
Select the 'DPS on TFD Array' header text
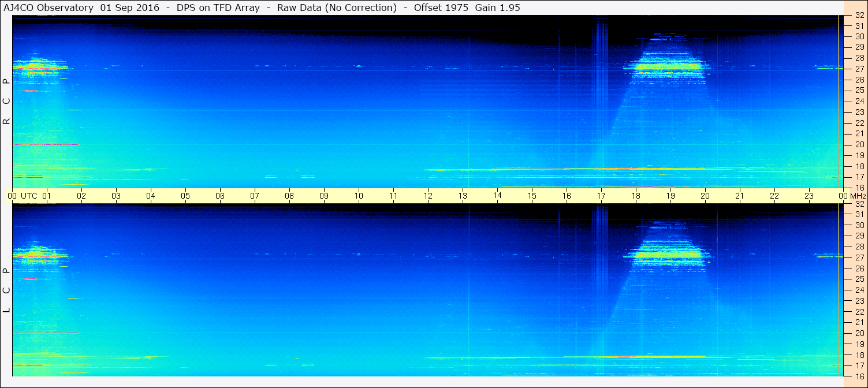click(x=218, y=8)
